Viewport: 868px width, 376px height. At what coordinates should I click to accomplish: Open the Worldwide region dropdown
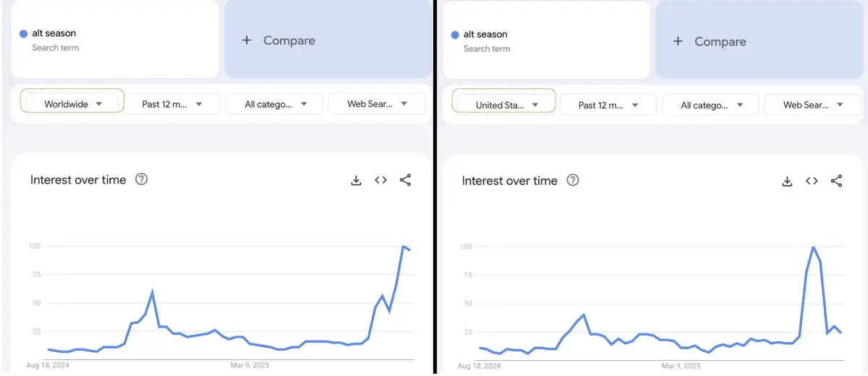[72, 103]
